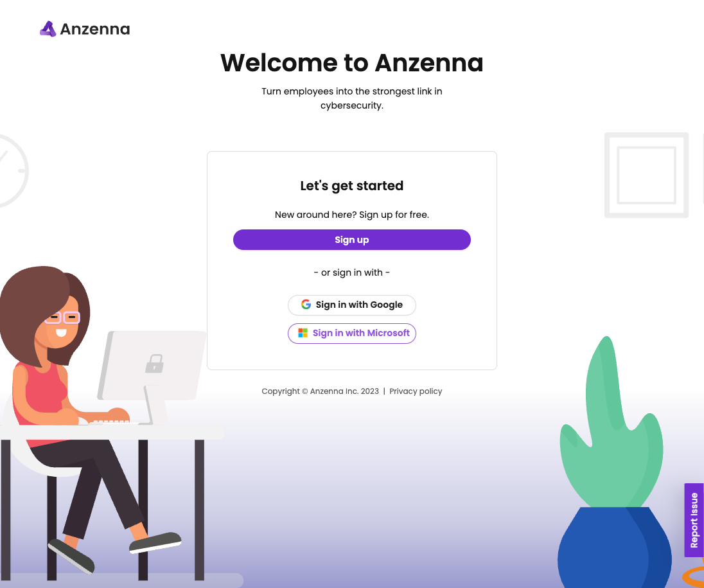Screen dimensions: 704x588
Task: Click the 'or sign in with' divider text
Action: pyautogui.click(x=352, y=272)
